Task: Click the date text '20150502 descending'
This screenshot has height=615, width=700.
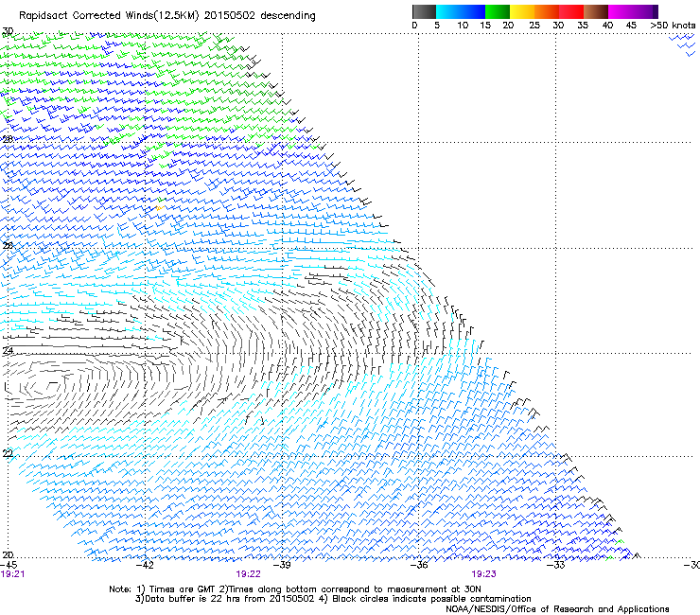Action: pyautogui.click(x=260, y=16)
